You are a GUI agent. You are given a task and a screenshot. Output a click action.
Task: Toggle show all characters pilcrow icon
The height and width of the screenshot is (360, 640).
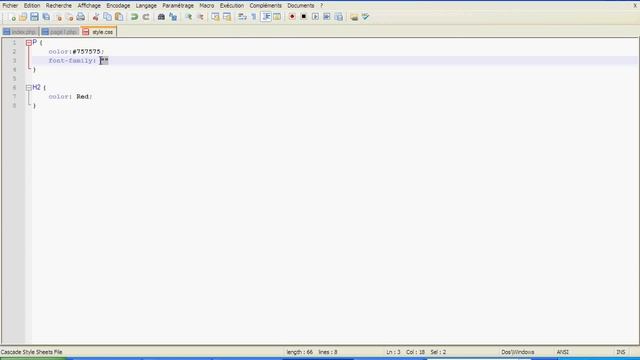click(254, 17)
